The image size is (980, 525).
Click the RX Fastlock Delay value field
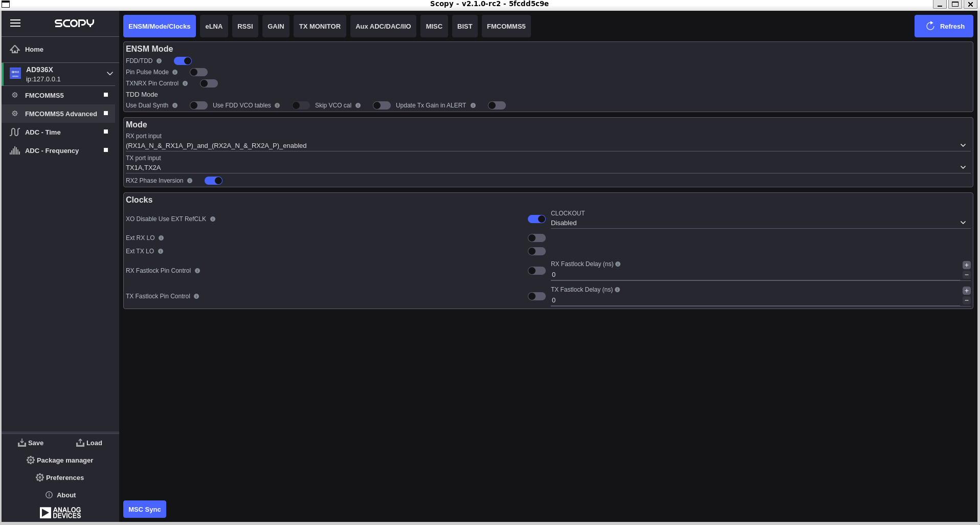[755, 275]
